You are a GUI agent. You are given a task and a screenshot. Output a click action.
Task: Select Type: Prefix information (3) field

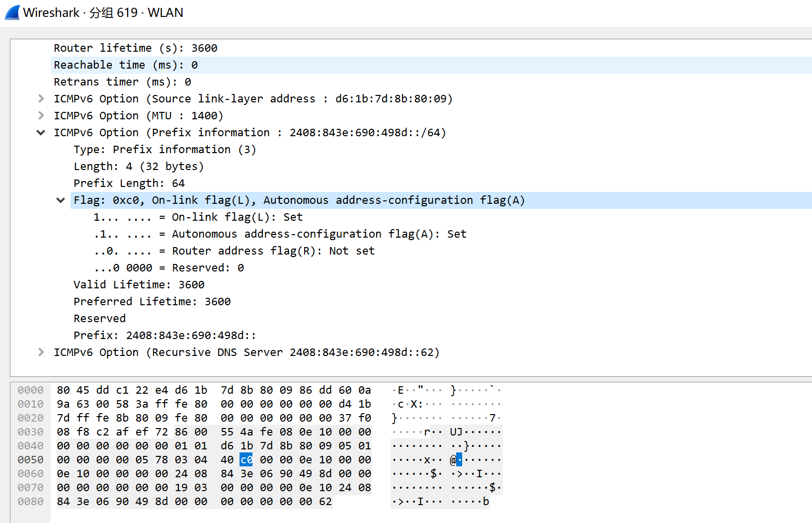click(164, 150)
